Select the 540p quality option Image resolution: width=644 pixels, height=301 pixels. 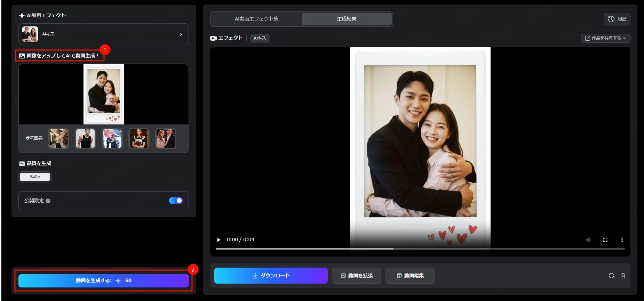[35, 177]
